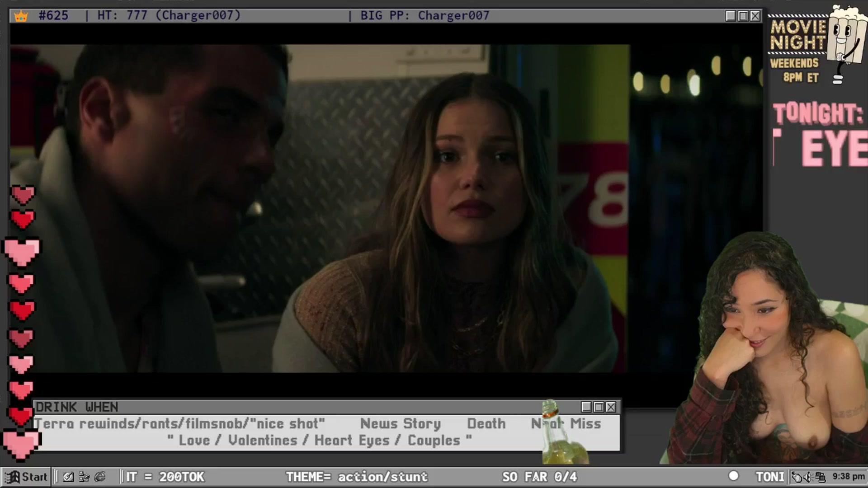Click the 9:38 pm taskbar clock
Viewport: 868px width, 488px height.
pos(849,476)
